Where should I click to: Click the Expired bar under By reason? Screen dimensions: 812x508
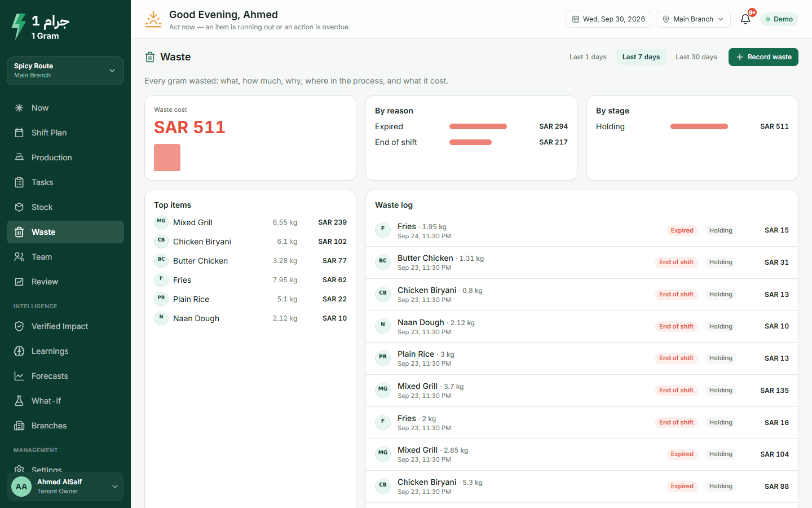pos(478,126)
